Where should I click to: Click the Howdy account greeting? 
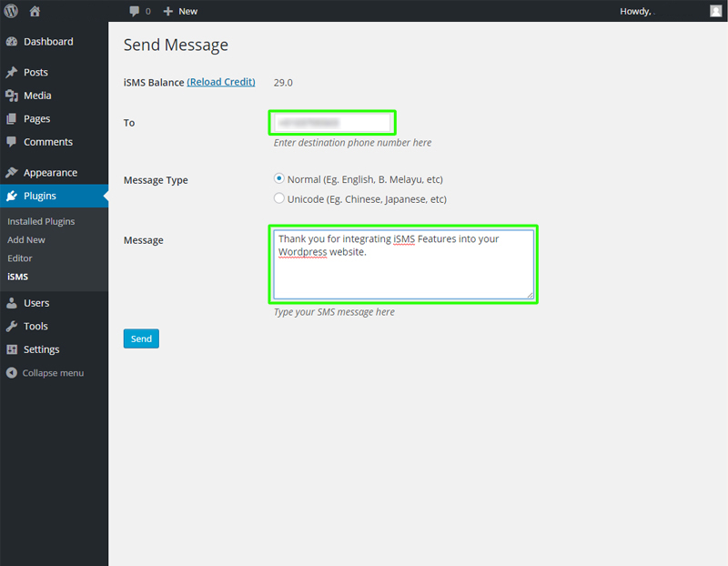coord(635,11)
